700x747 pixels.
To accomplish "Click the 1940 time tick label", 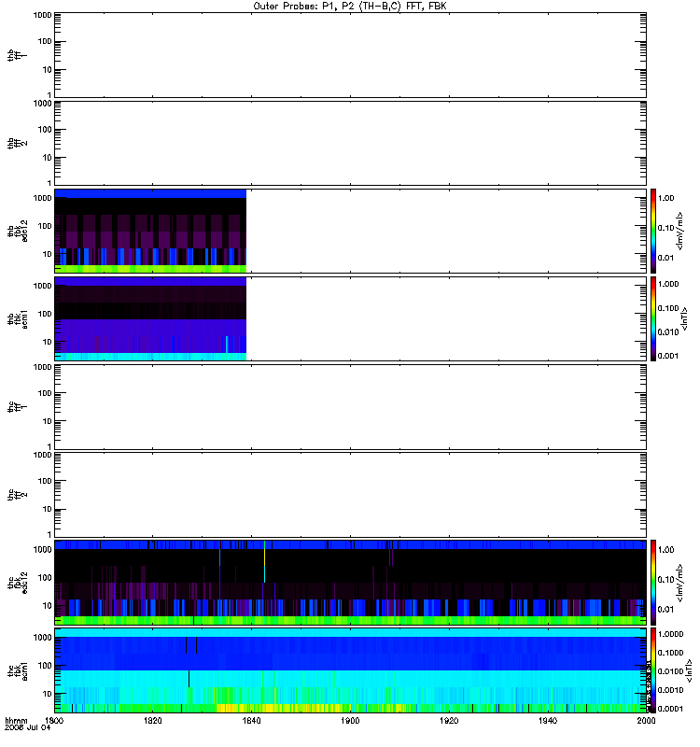I will [x=548, y=720].
